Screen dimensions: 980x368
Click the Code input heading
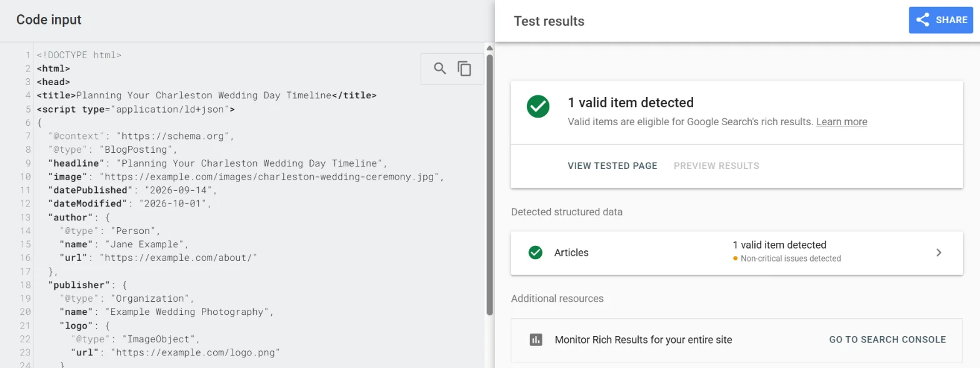coord(49,20)
